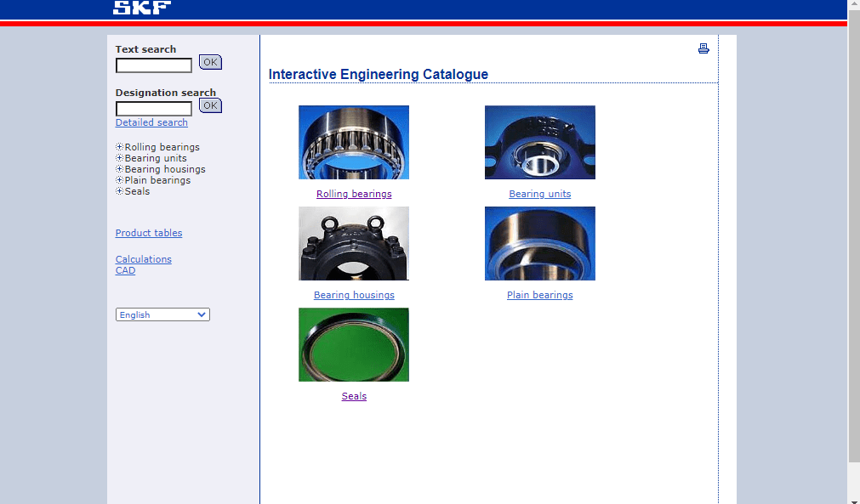The height and width of the screenshot is (504, 860).
Task: Focus the Text search input field
Action: click(x=154, y=65)
